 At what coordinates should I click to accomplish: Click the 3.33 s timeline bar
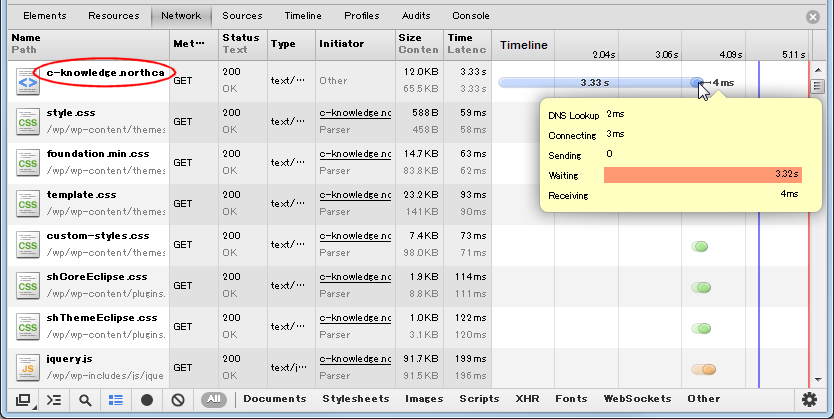pyautogui.click(x=594, y=82)
